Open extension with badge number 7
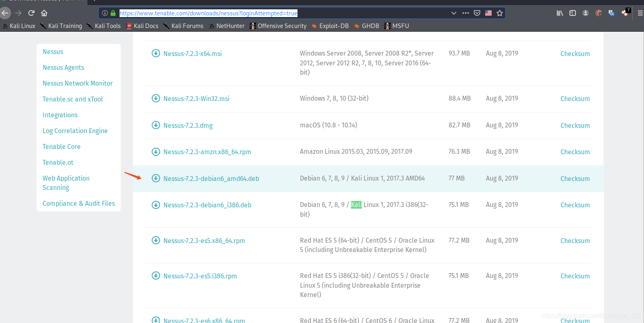The width and height of the screenshot is (644, 323). [625, 12]
